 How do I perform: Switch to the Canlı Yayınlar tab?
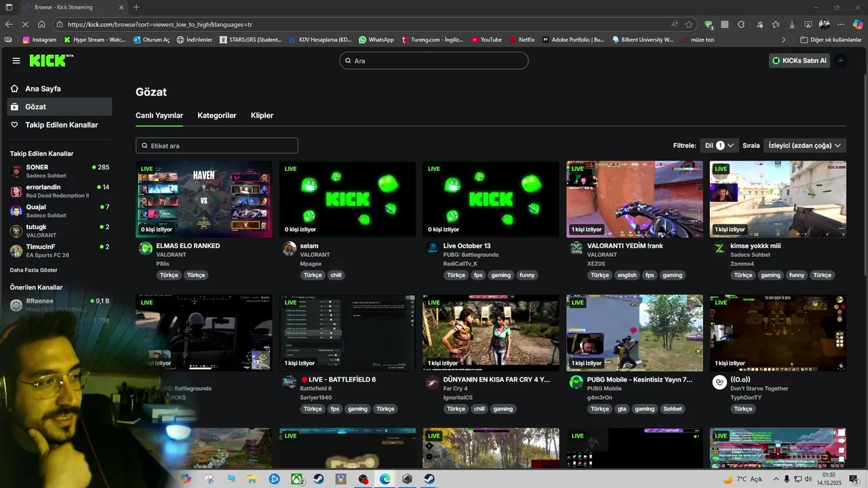point(159,115)
